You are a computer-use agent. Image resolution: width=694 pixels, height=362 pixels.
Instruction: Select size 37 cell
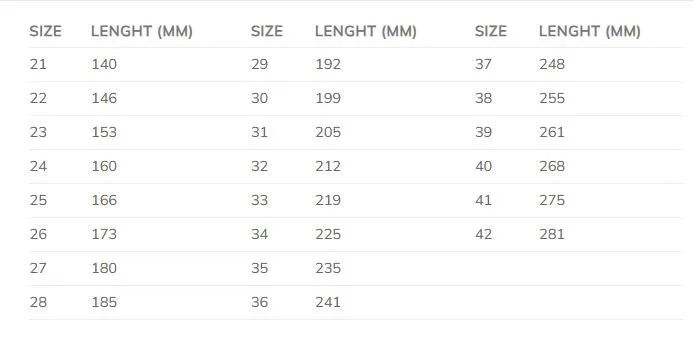483,64
